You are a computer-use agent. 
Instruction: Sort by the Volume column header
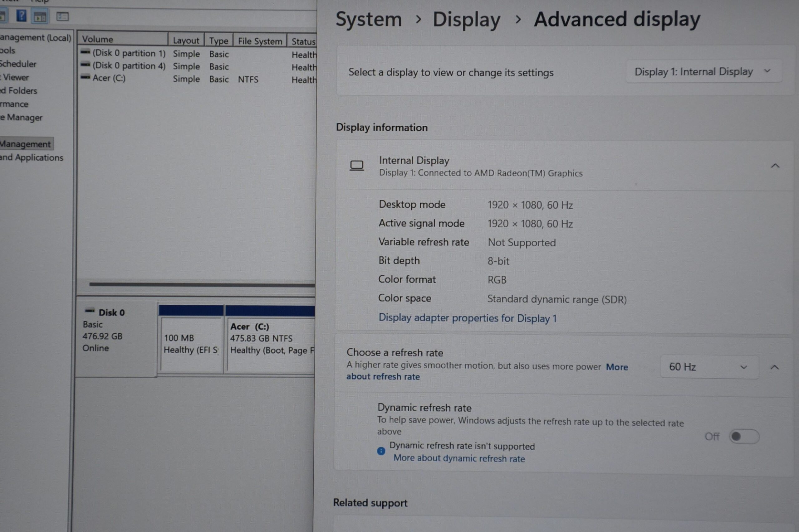click(123, 39)
